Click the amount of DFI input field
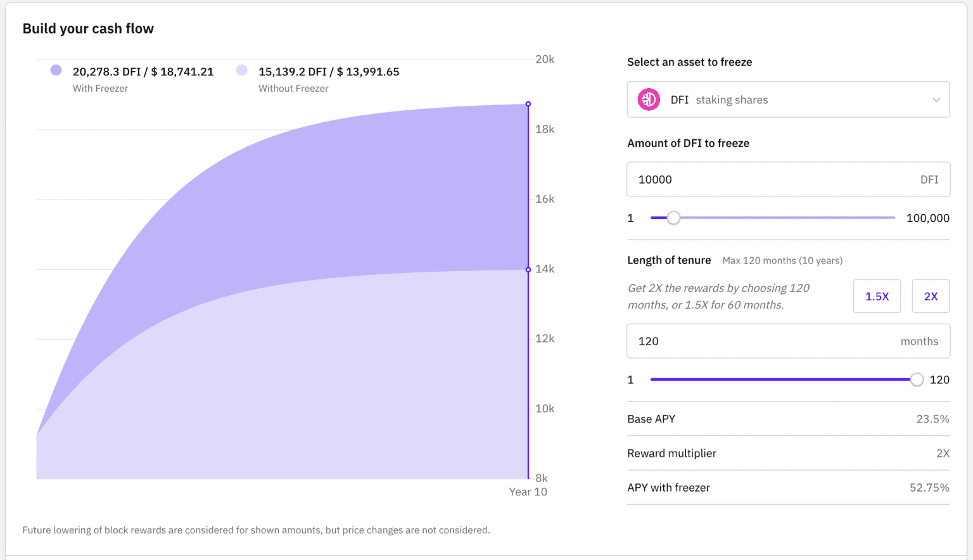Screen dimensions: 973x560 click(773, 179)
